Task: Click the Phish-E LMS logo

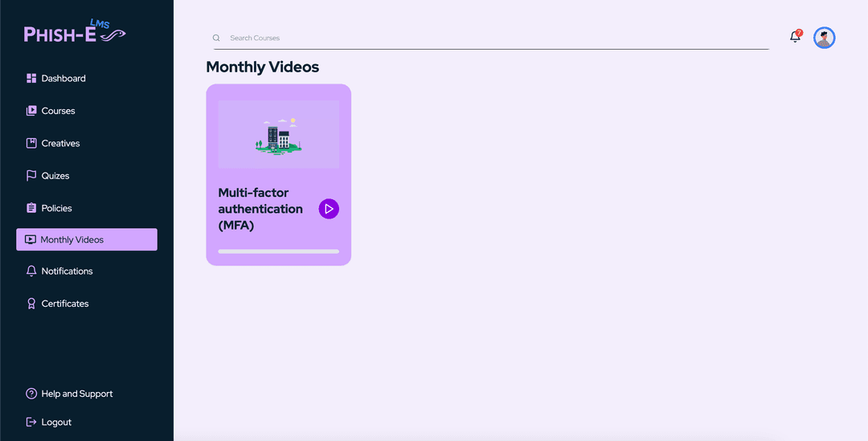Action: (75, 31)
